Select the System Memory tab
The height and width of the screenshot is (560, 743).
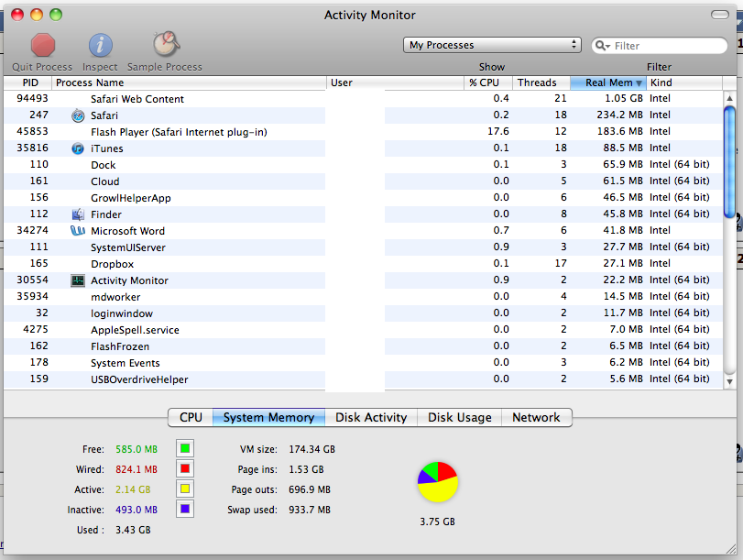coord(268,417)
